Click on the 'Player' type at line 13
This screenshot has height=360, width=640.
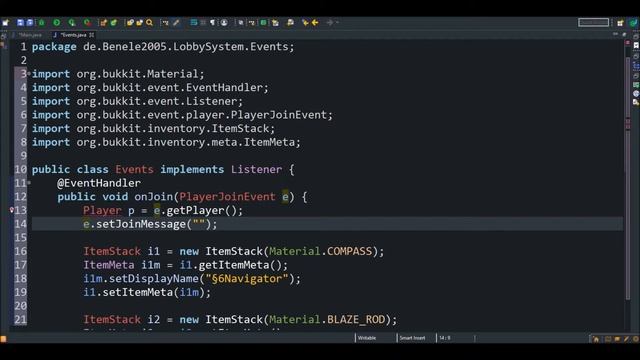point(102,210)
